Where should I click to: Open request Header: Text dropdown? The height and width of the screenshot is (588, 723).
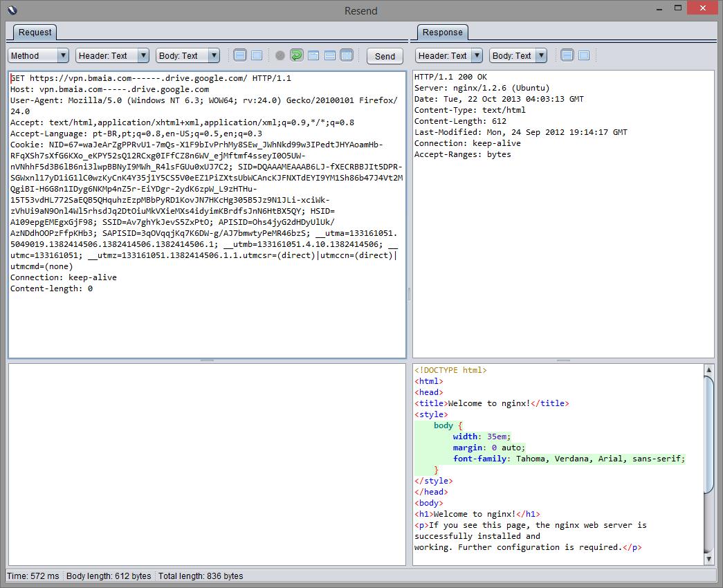tap(112, 55)
